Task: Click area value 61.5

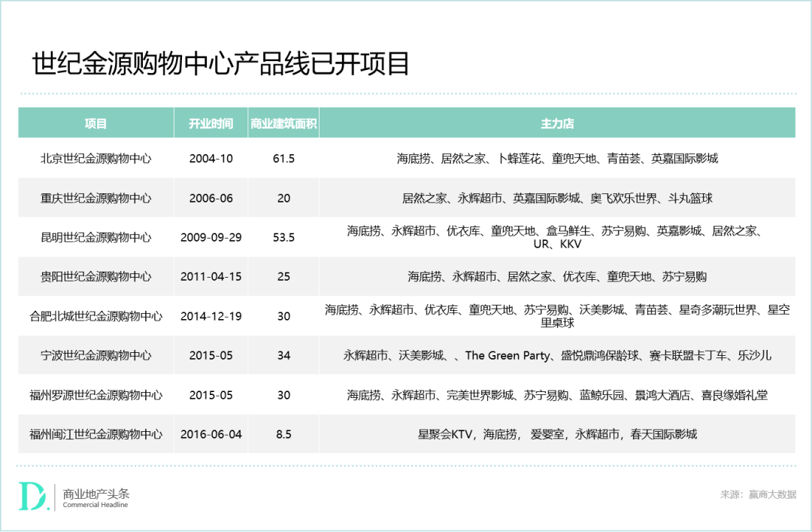Action: (x=283, y=159)
